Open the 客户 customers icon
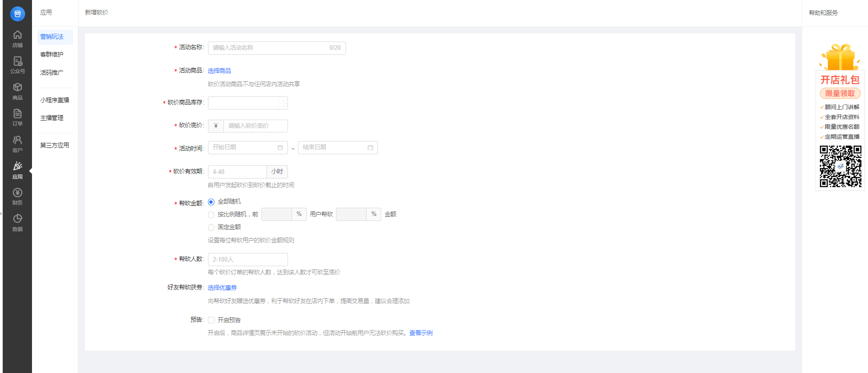 pos(17,143)
